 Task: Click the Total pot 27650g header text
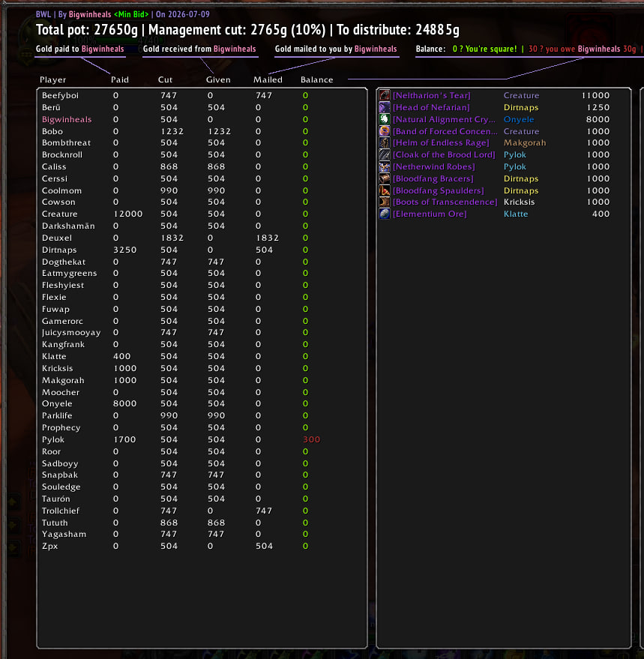pos(87,30)
